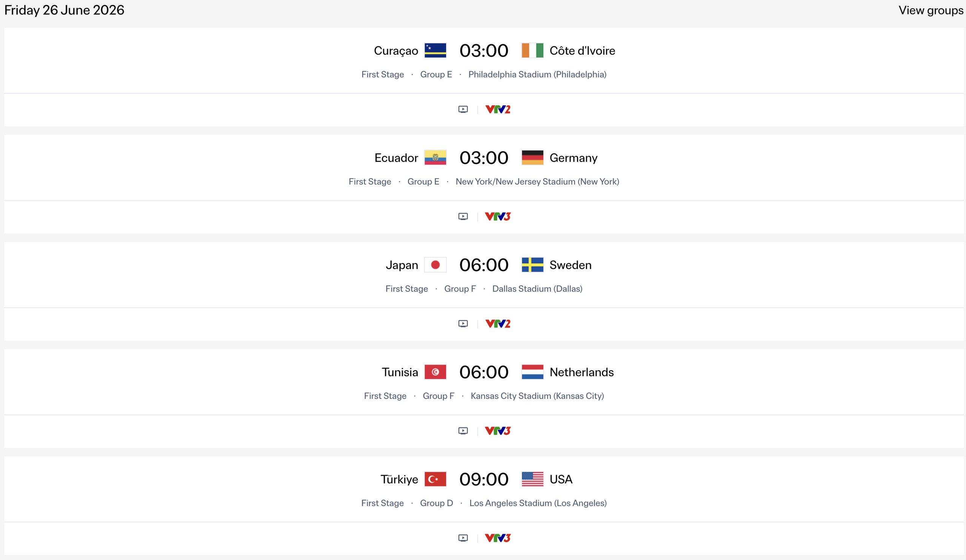The height and width of the screenshot is (560, 966).
Task: Open View groups
Action: (931, 10)
